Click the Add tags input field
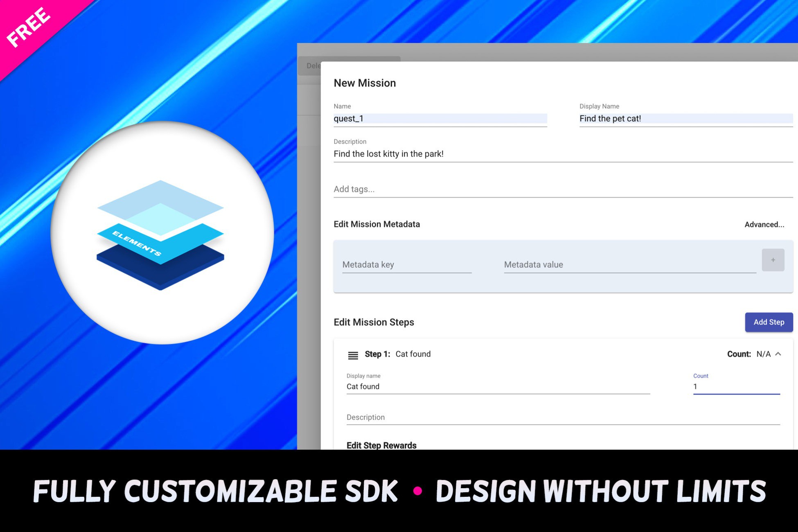The height and width of the screenshot is (532, 798). click(563, 189)
